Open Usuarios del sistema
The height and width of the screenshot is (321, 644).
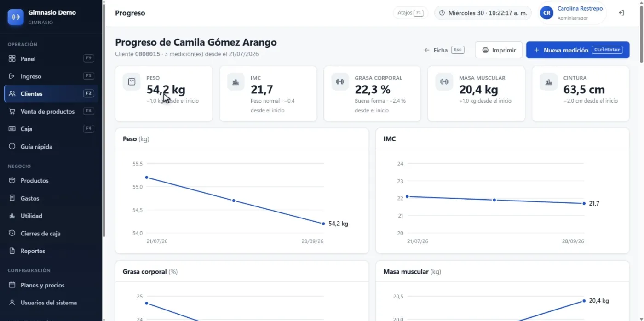coord(51,303)
